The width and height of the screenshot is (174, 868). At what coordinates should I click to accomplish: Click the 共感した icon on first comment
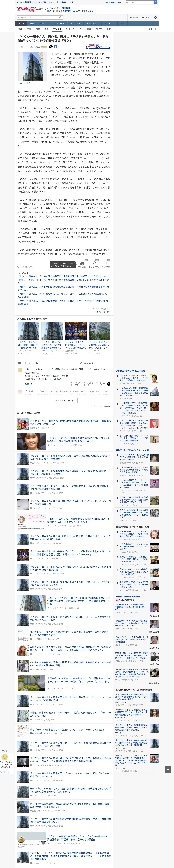pos(71,384)
